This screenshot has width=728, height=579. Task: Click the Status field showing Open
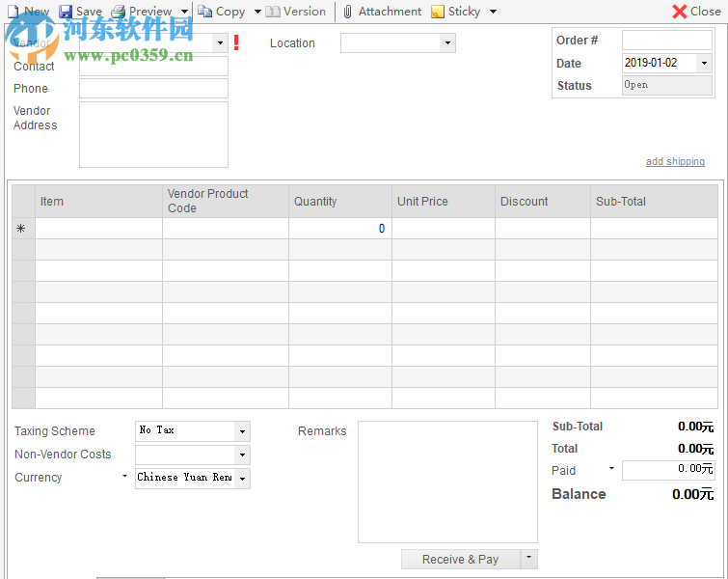tap(666, 85)
